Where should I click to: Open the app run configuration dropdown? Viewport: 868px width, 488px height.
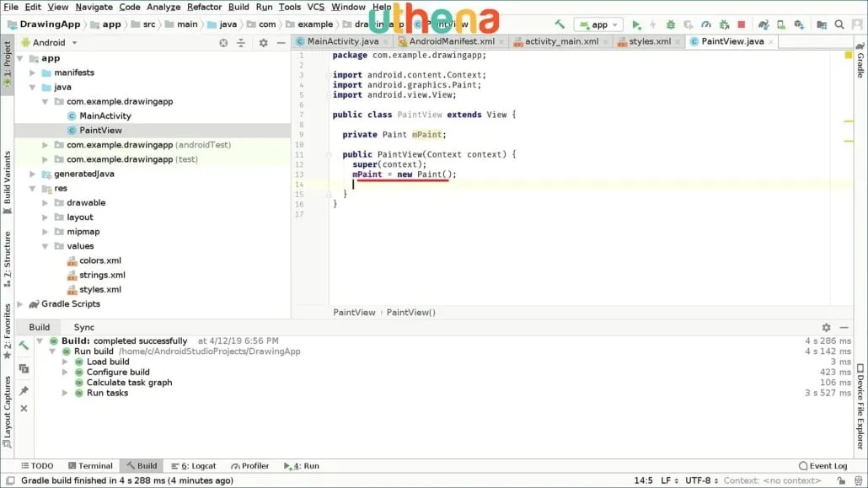(598, 24)
